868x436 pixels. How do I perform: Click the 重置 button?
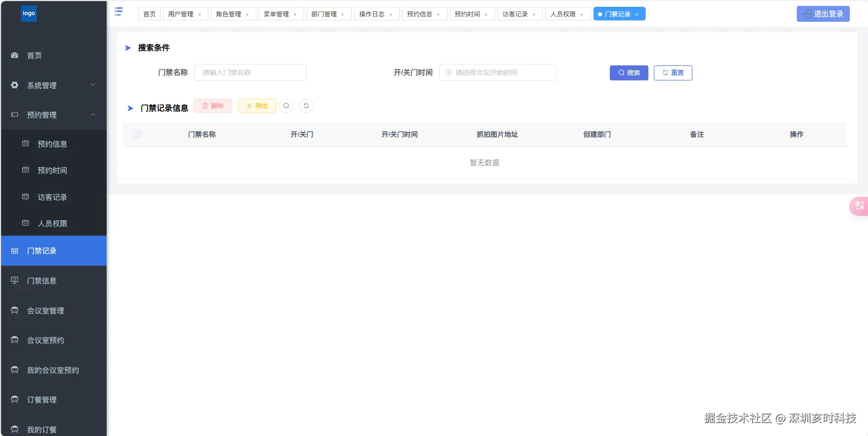673,73
